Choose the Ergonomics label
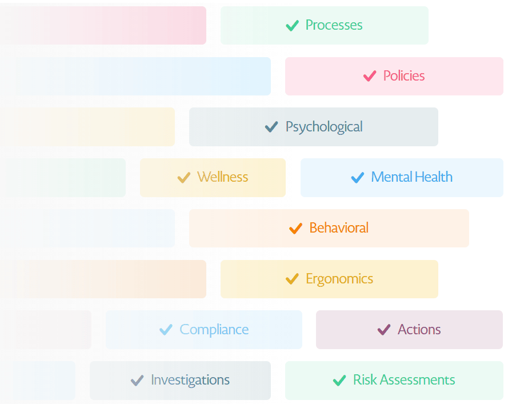The width and height of the screenshot is (532, 404). (339, 279)
